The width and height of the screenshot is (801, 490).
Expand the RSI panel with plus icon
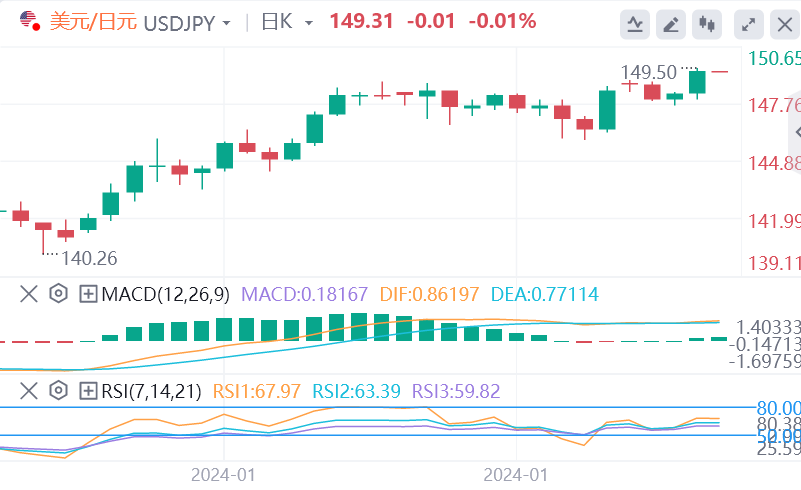[x=88, y=390]
